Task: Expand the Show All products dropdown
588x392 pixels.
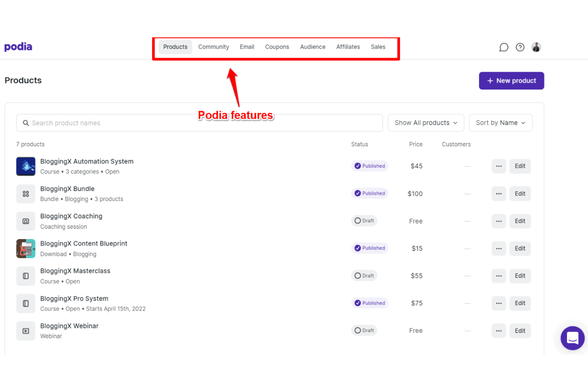Action: 426,123
